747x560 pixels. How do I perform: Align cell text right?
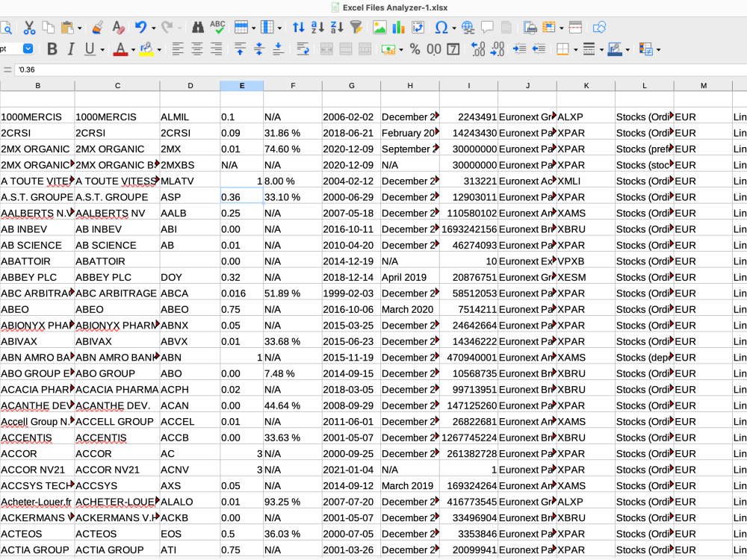click(217, 49)
